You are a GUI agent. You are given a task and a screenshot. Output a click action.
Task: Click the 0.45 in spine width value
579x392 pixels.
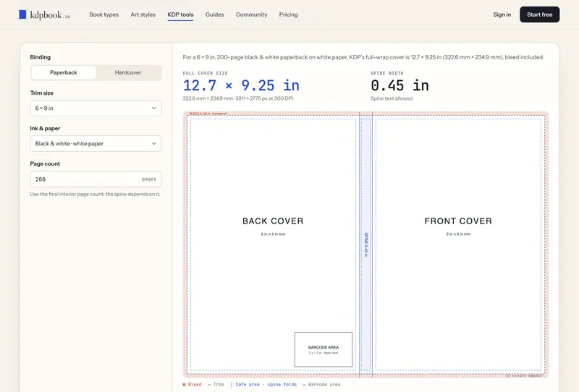[400, 85]
